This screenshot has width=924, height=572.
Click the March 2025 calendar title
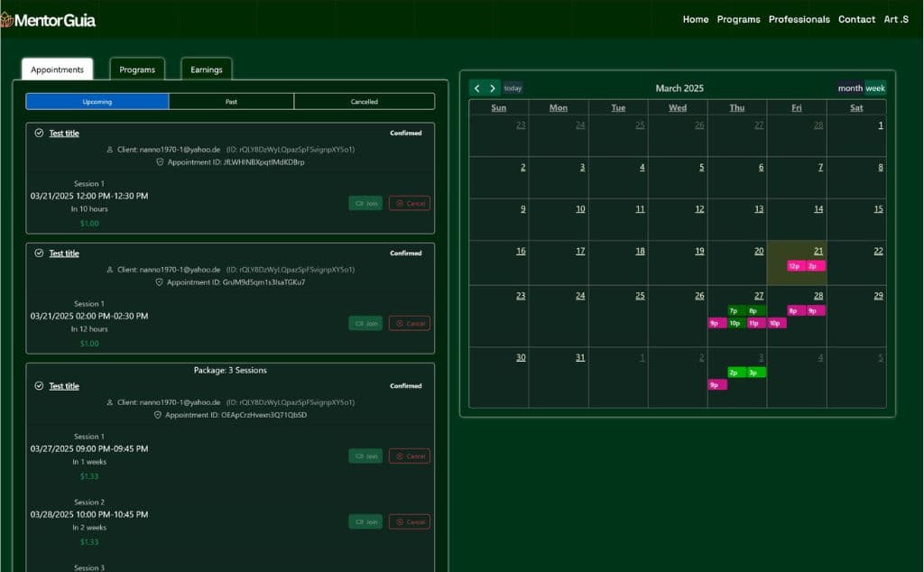679,88
